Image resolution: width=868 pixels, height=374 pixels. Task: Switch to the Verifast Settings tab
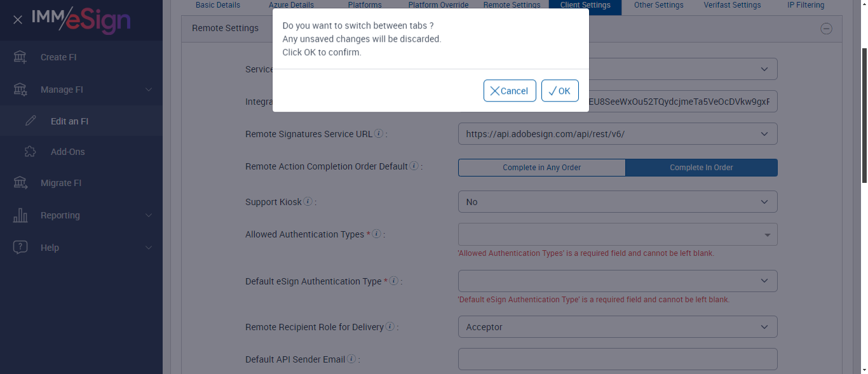pyautogui.click(x=732, y=5)
